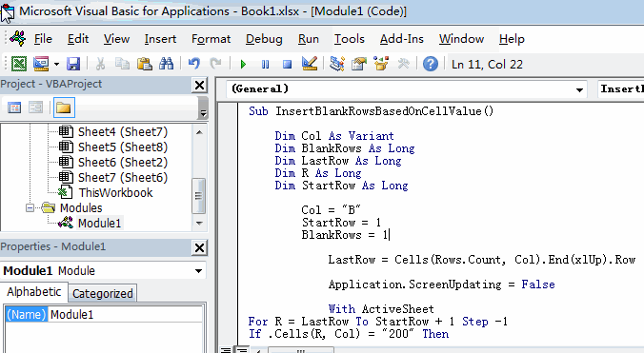Select ThisWorkbook in project tree
This screenshot has height=353, width=644.
point(115,193)
